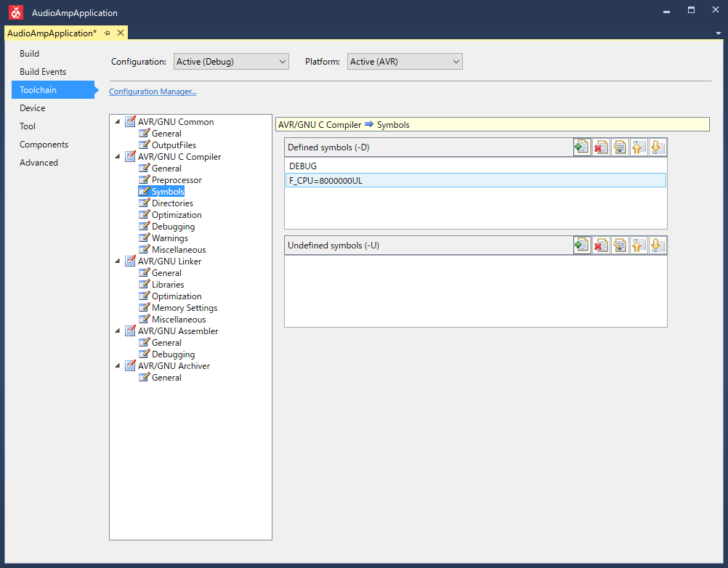
Task: Select Miscellaneous under AVR/GNU Linker
Action: pos(173,320)
